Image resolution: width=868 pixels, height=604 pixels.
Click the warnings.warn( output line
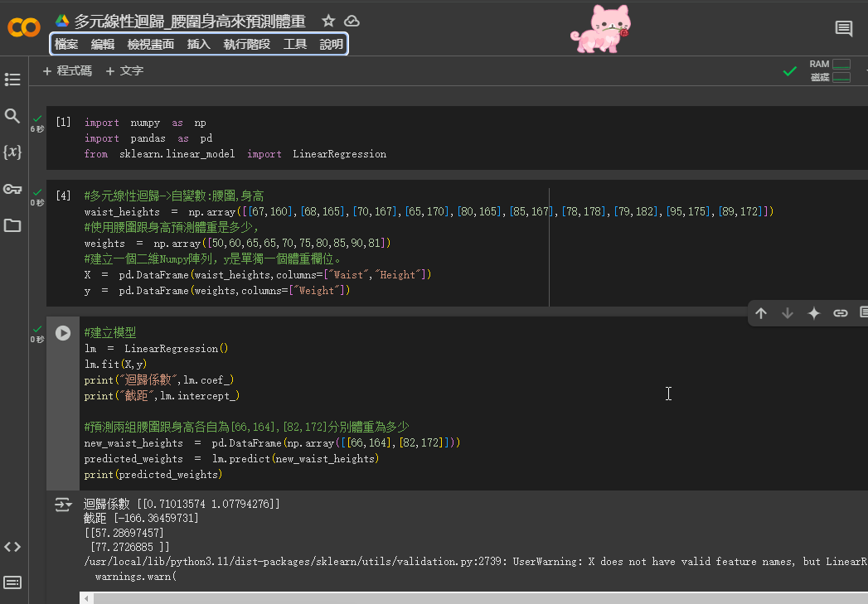coord(136,577)
